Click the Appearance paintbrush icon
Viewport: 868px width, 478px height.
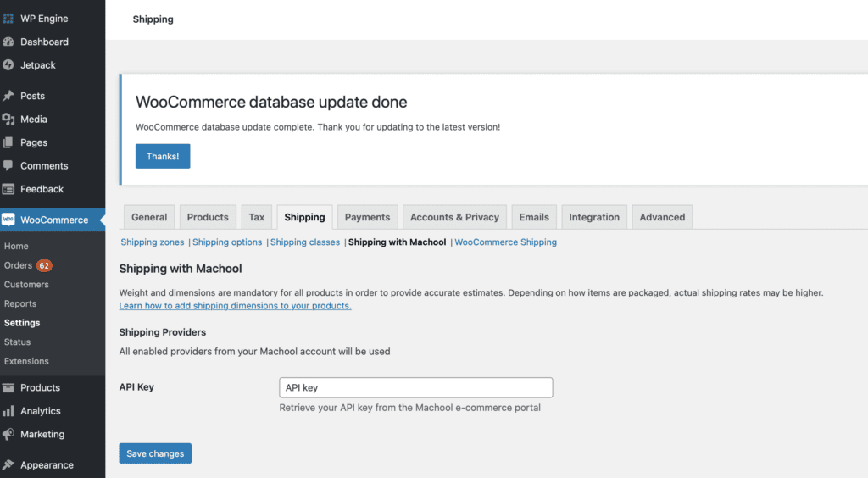(x=8, y=464)
